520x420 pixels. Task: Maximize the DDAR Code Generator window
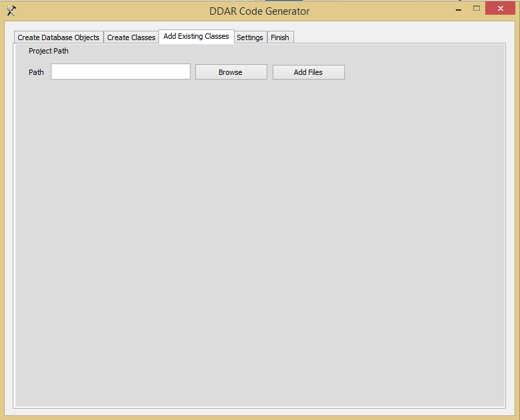point(477,9)
